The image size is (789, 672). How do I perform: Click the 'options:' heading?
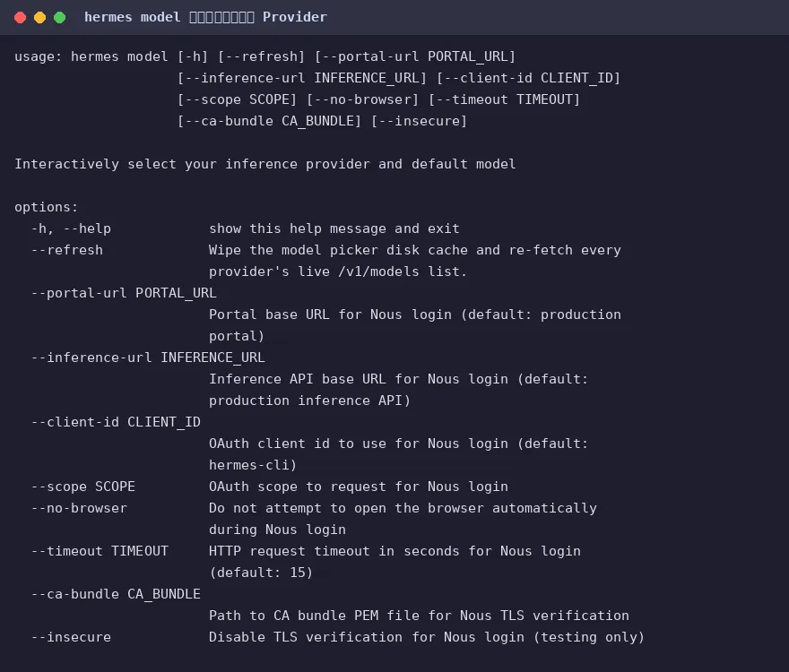(47, 207)
